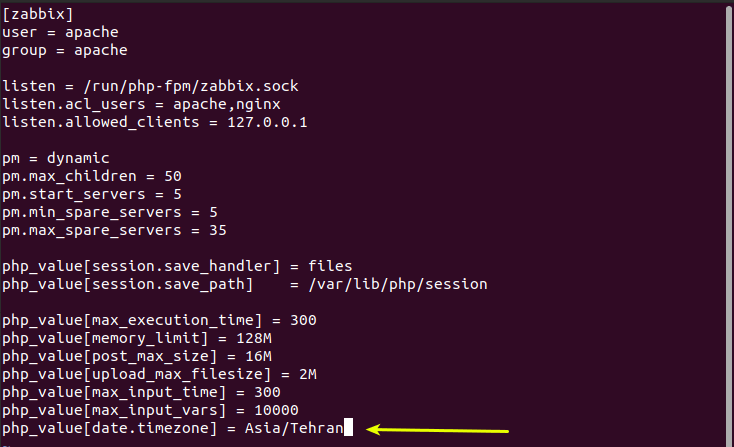Click the memory_limit value 128M
The image size is (734, 447).
(254, 338)
